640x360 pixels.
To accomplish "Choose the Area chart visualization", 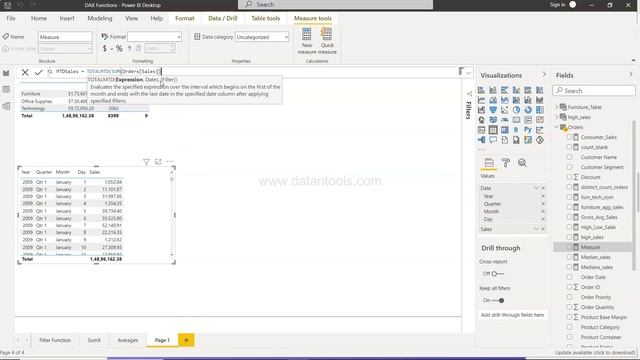I will pos(493,100).
